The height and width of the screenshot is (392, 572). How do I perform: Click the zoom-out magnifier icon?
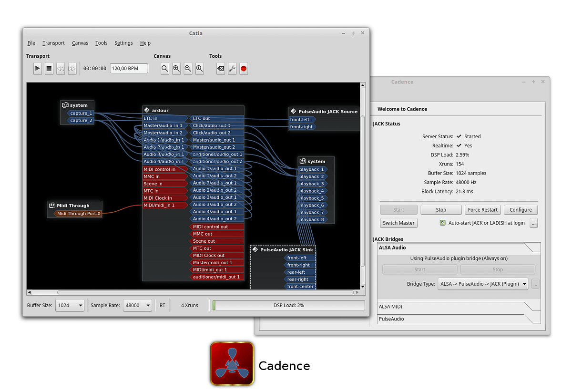click(188, 69)
